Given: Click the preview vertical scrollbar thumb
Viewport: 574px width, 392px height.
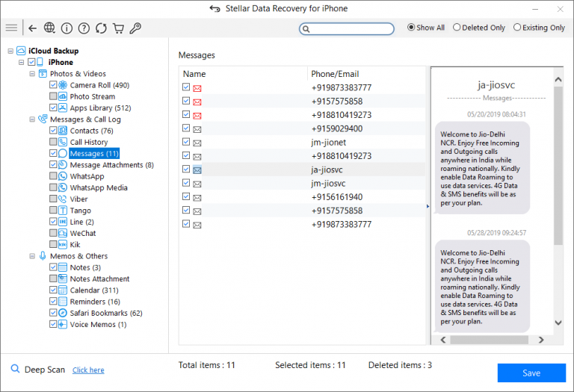Looking at the screenshot, I should pos(558,165).
